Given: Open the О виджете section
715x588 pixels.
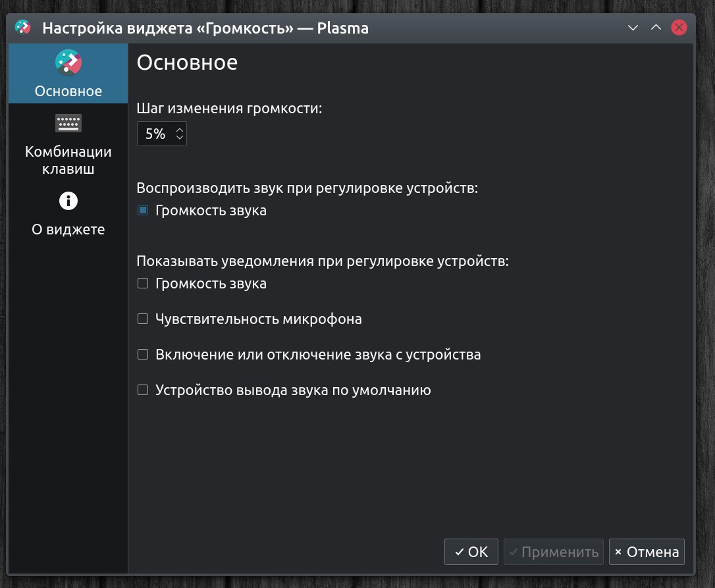Looking at the screenshot, I should 68,215.
